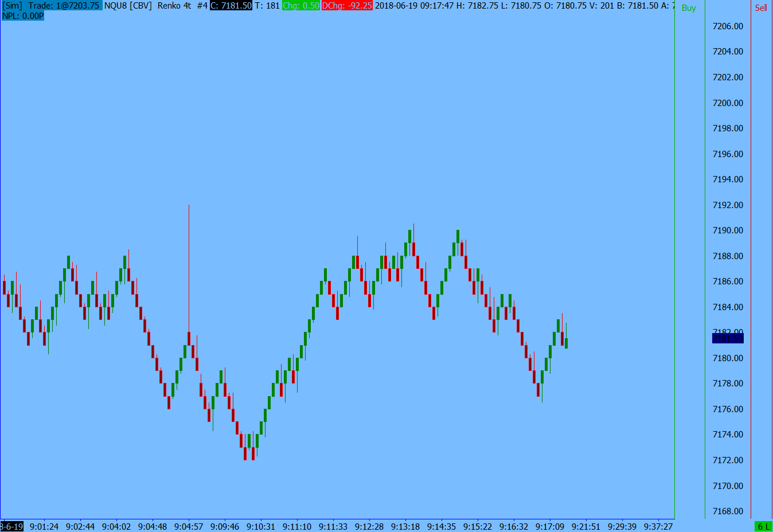Click the 7180.00 price scale label
Screen dimensions: 773x532
pos(728,358)
